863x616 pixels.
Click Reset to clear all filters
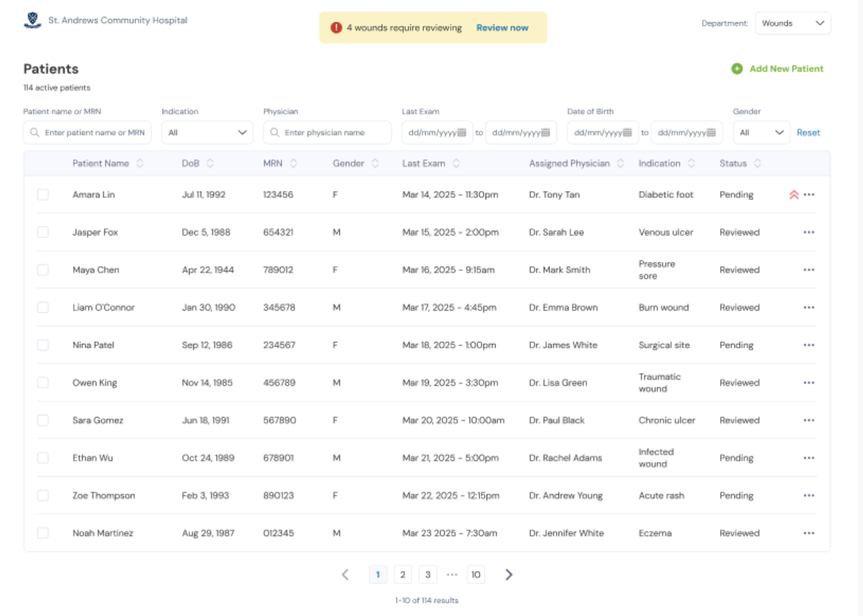[x=808, y=133]
